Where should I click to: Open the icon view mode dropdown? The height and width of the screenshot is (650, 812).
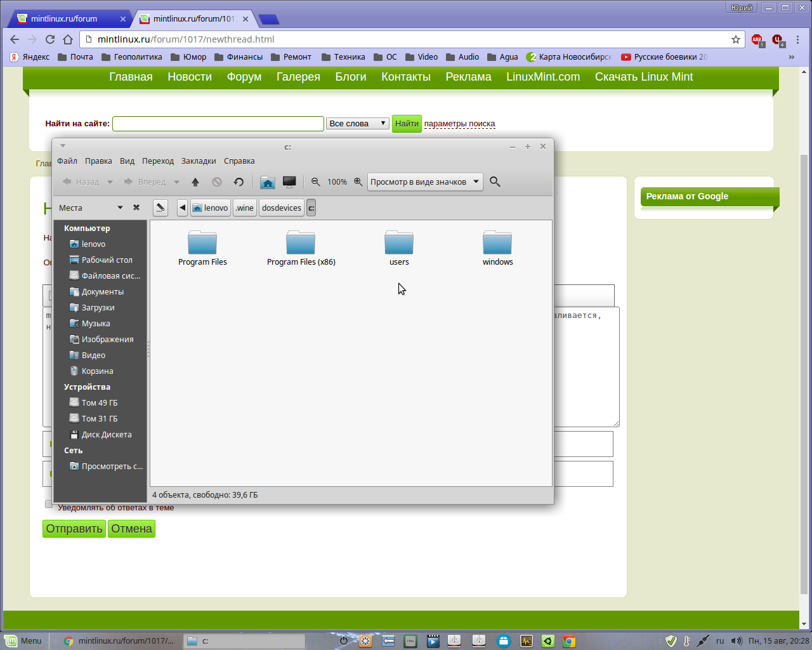pyautogui.click(x=424, y=182)
